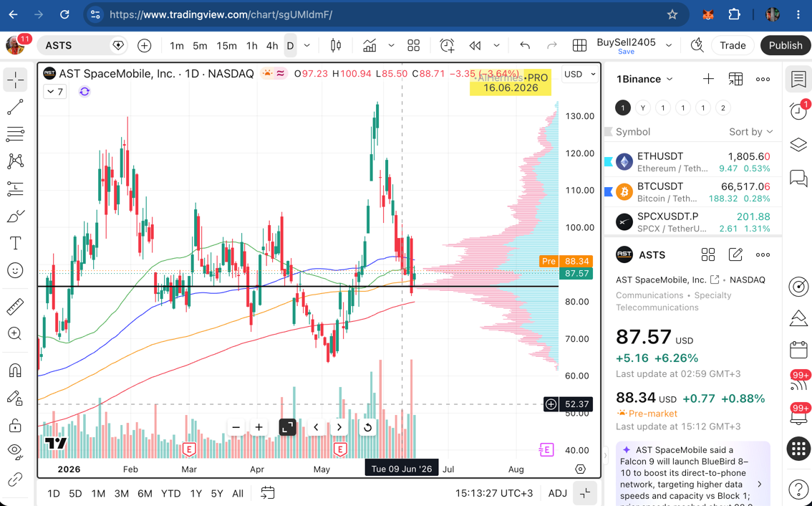
Task: Select the crosshair cursor tool
Action: [15, 80]
